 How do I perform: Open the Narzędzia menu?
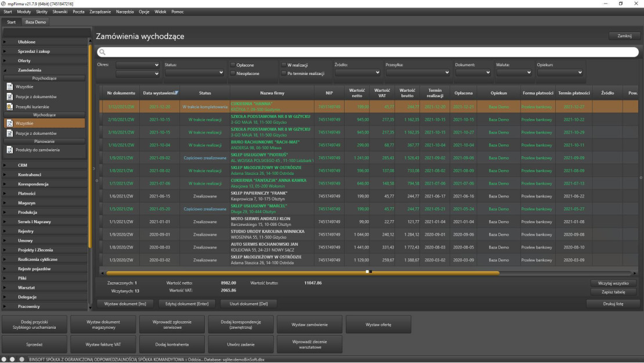tap(125, 12)
